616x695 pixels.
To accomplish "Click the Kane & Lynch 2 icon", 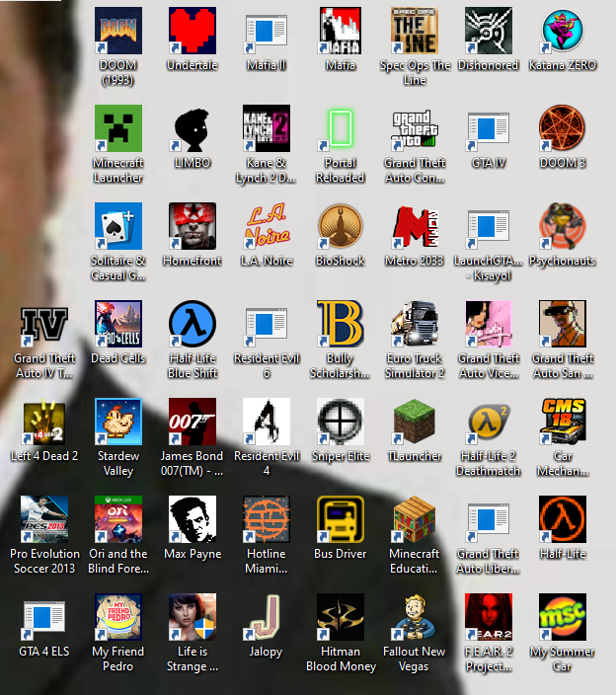I will pos(267,128).
